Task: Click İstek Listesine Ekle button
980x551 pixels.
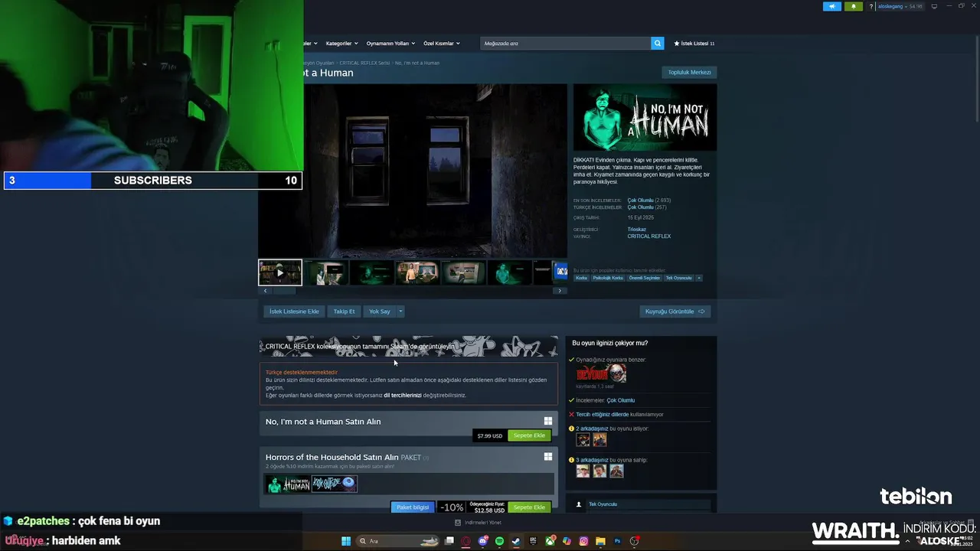Action: (294, 311)
